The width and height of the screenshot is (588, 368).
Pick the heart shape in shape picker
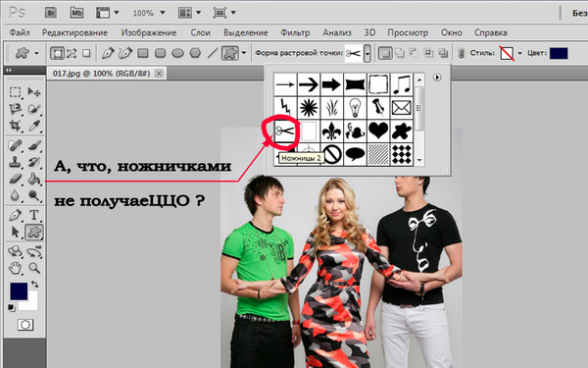[378, 131]
